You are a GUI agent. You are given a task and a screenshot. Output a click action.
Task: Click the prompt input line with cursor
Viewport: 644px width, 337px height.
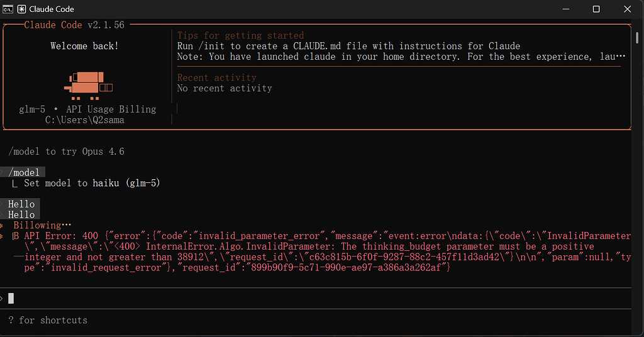[x=316, y=299]
